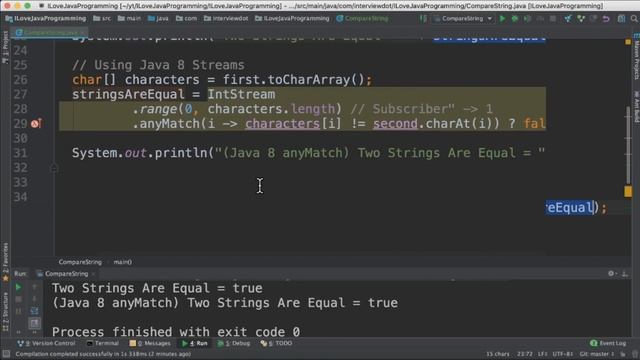Image resolution: width=640 pixels, height=360 pixels.
Task: Rerun program with Run panel green arrow
Action: (18, 288)
